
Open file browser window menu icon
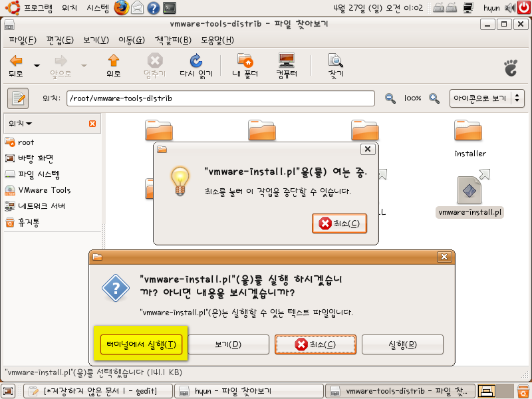tap(9, 25)
